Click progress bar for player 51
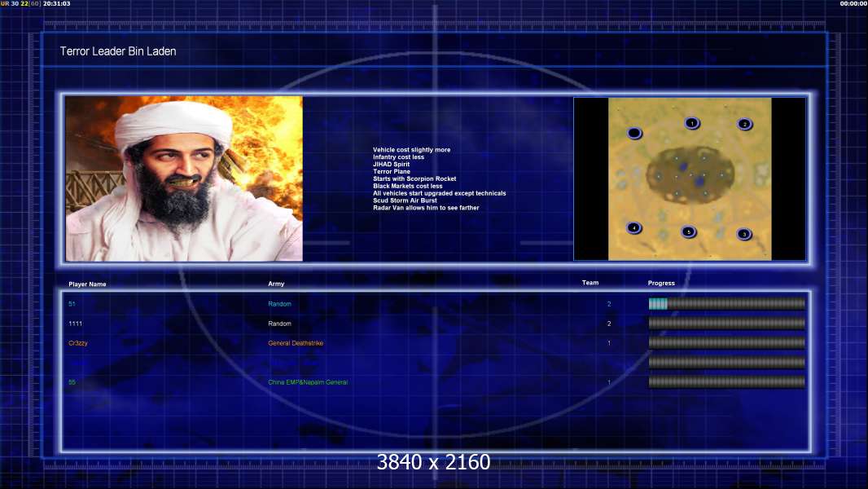Screen dimensions: 868x489 point(727,303)
